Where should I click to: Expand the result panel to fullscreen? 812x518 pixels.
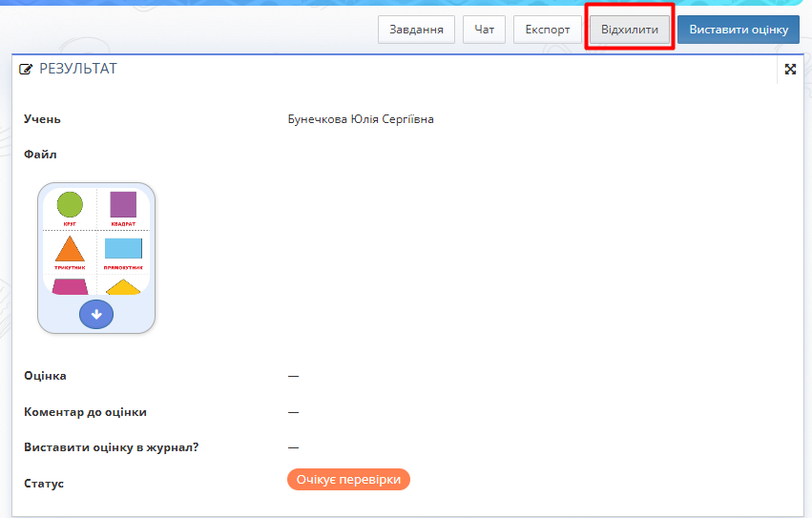point(790,70)
